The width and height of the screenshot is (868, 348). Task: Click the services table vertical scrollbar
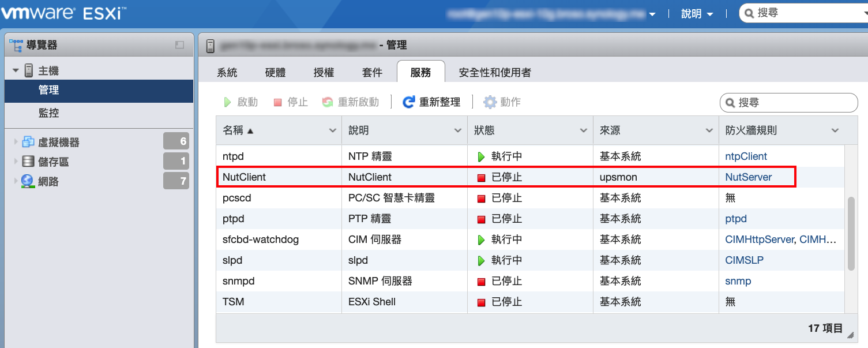tap(850, 233)
